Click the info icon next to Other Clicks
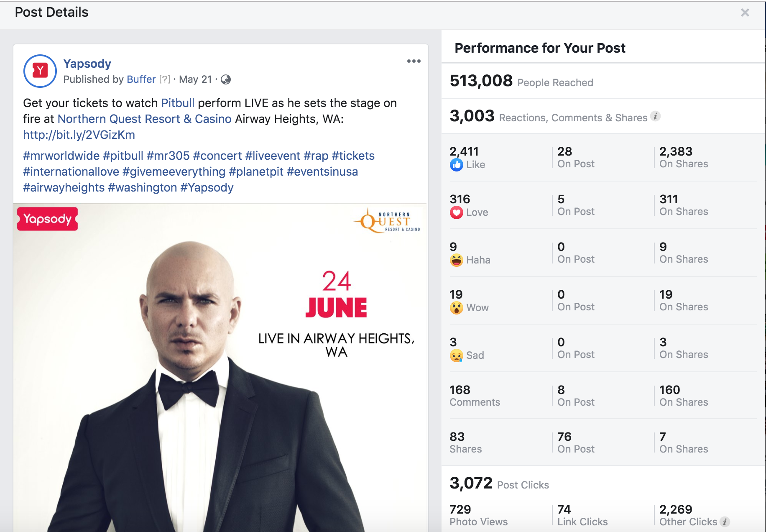This screenshot has width=766, height=532. point(725,522)
